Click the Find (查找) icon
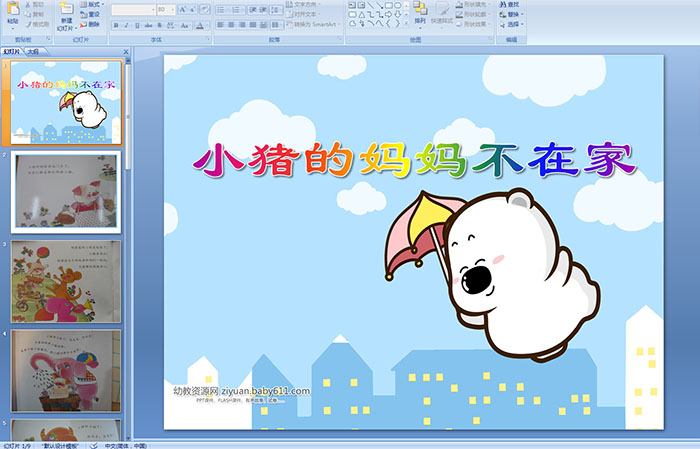 pos(512,4)
